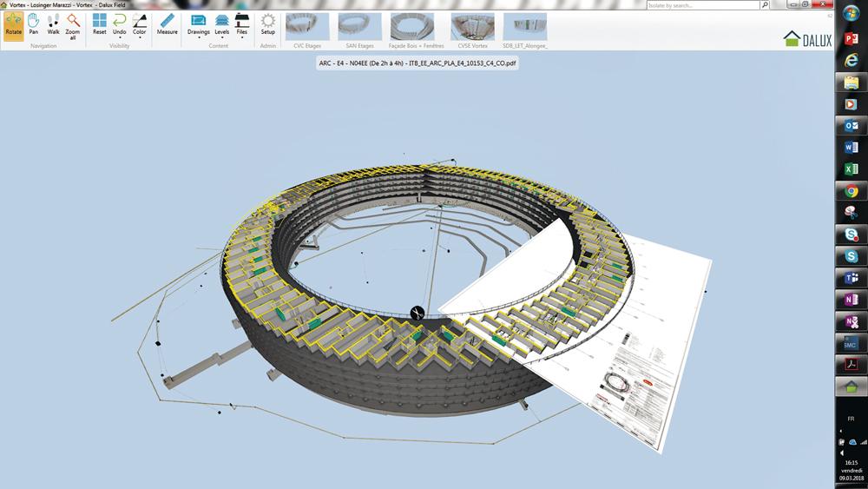The width and height of the screenshot is (868, 489).
Task: Open the CVSE Vortex saved view
Action: (x=473, y=30)
